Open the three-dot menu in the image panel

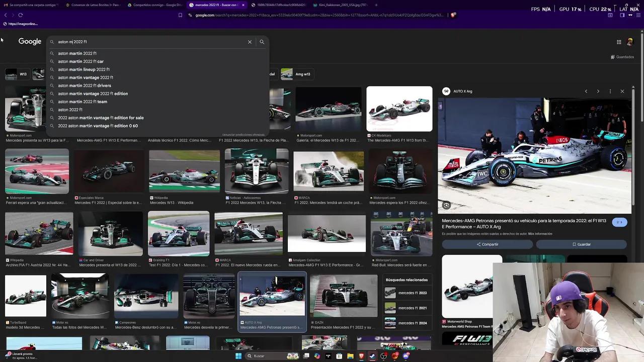click(610, 91)
